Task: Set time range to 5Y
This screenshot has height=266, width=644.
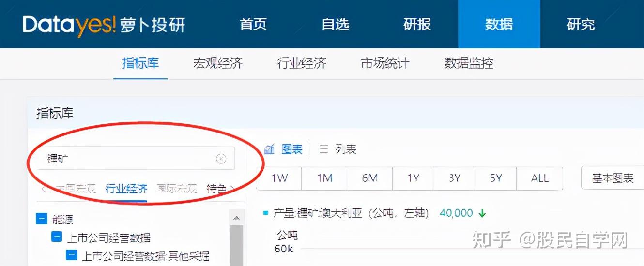Action: click(496, 178)
